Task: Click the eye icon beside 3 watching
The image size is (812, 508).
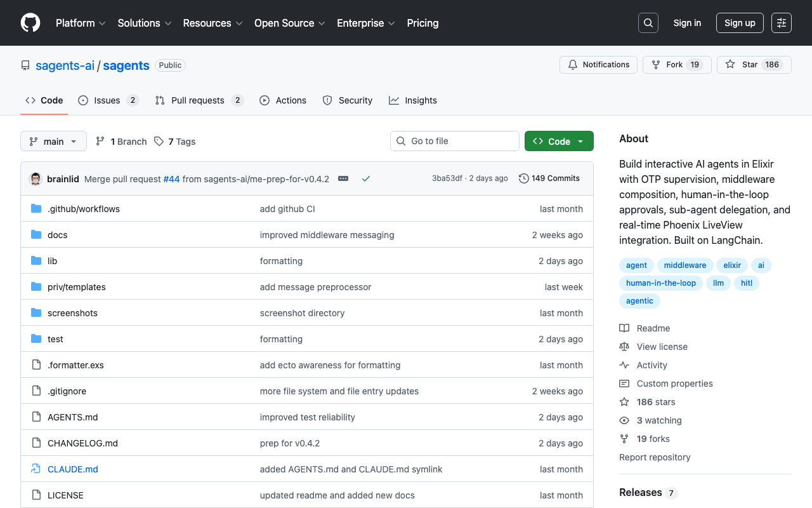Action: click(x=624, y=420)
